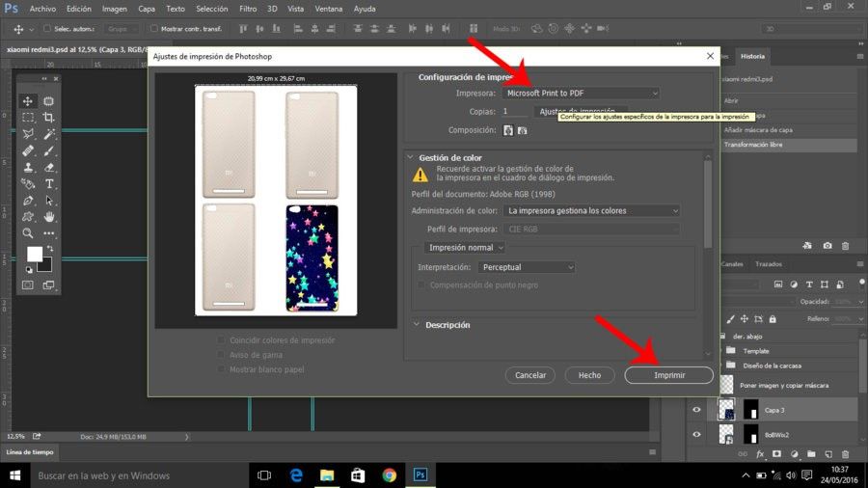Image resolution: width=868 pixels, height=488 pixels.
Task: Select the Healing Brush tool
Action: (x=27, y=150)
